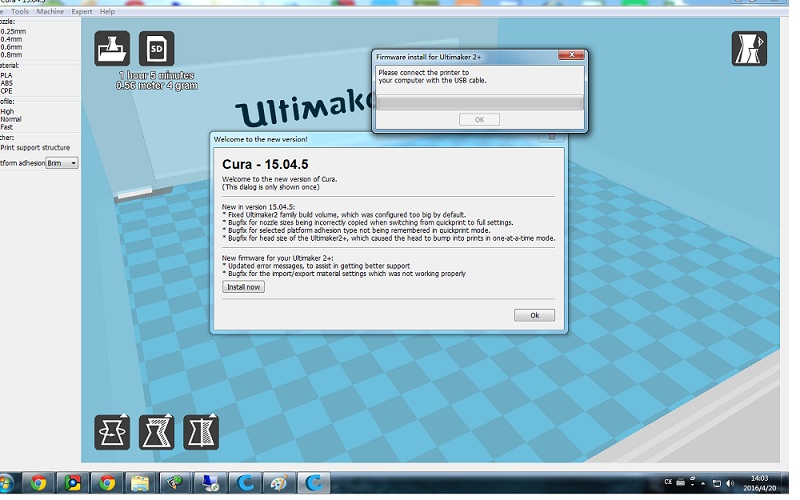The image size is (800, 500).
Task: Open the Expert menu
Action: [x=82, y=11]
